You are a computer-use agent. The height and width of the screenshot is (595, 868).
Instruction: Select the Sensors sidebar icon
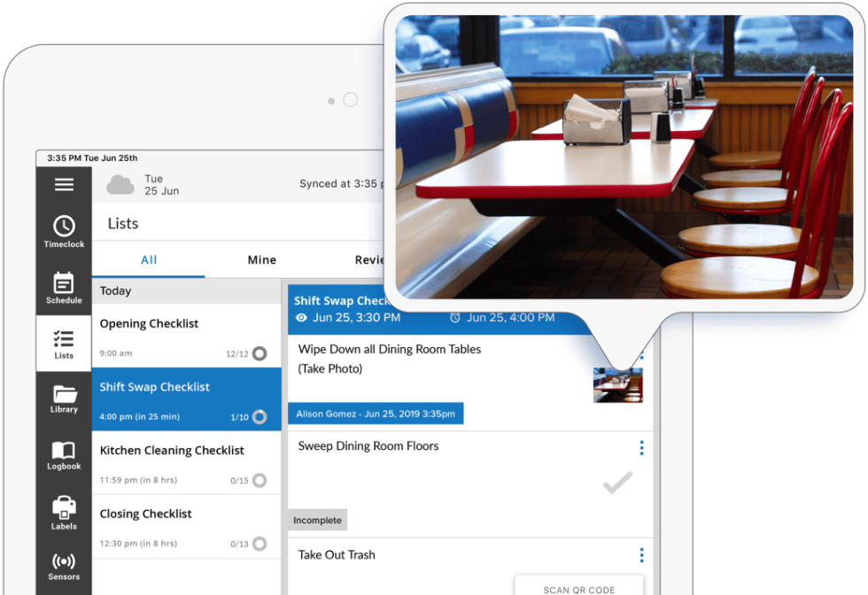63,567
